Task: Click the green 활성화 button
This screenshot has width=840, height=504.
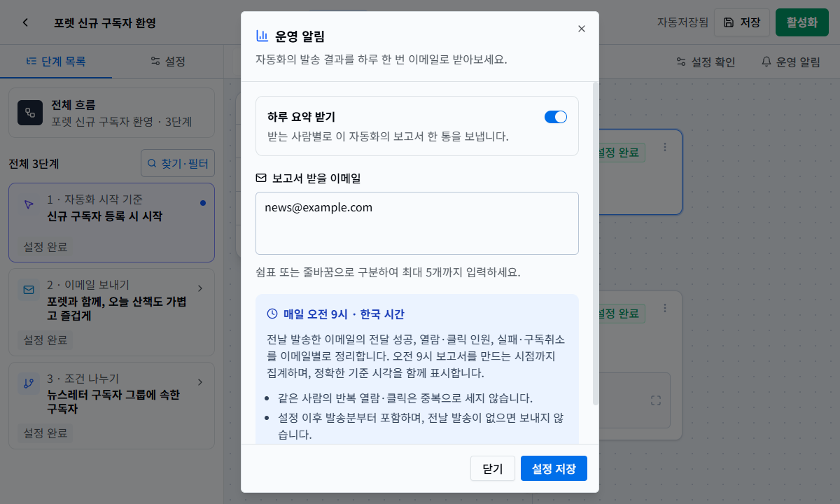Action: point(802,22)
